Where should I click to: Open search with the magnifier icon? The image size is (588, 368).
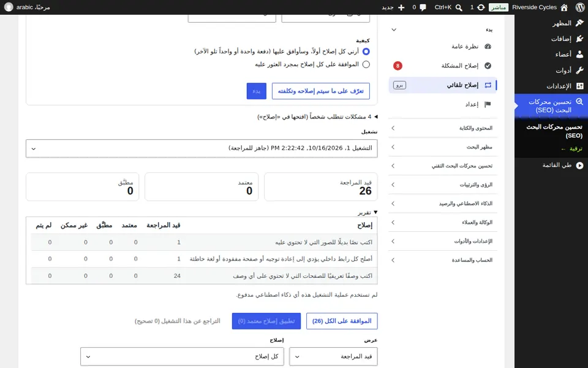pyautogui.click(x=459, y=7)
